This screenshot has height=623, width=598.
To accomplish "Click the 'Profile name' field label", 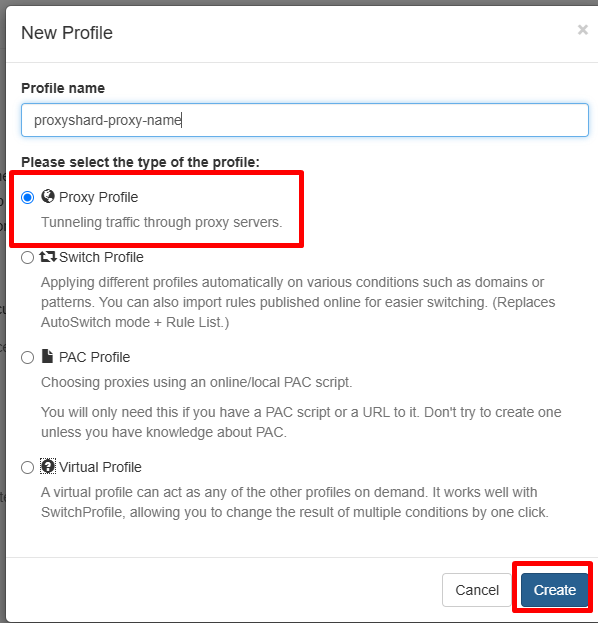I will coord(63,88).
